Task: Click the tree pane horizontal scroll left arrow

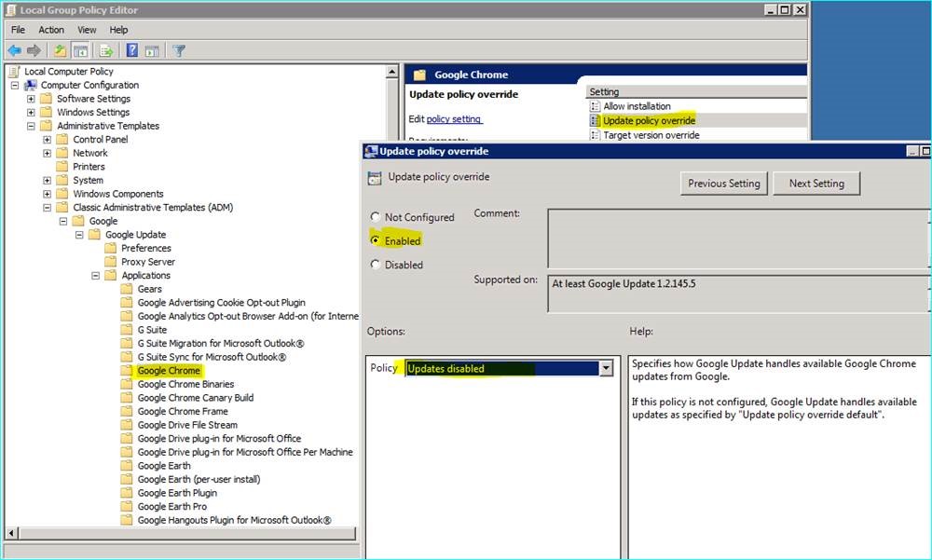Action: (11, 533)
